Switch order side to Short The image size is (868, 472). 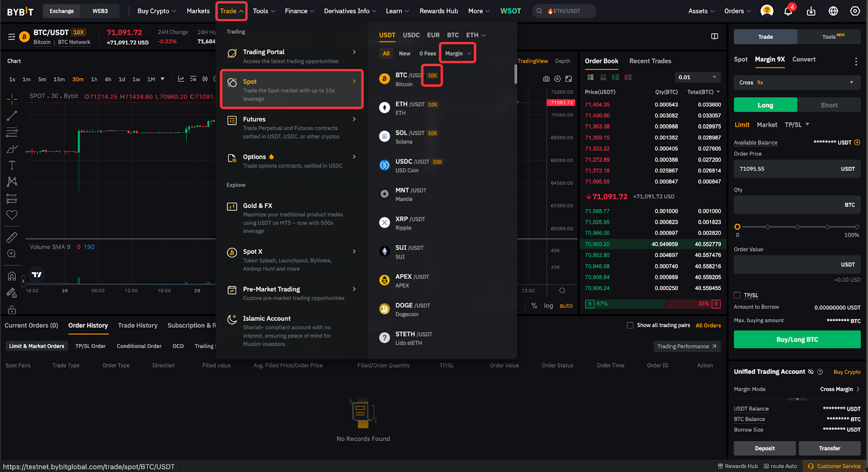pos(828,105)
